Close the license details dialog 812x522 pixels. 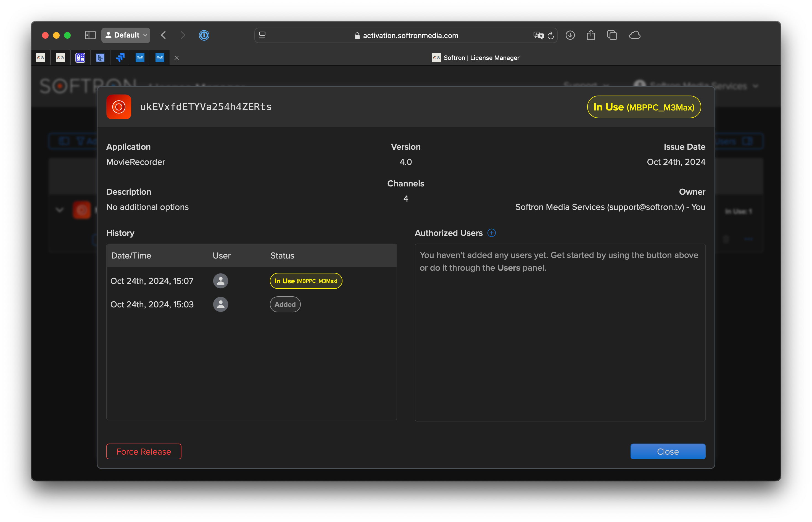tap(668, 451)
